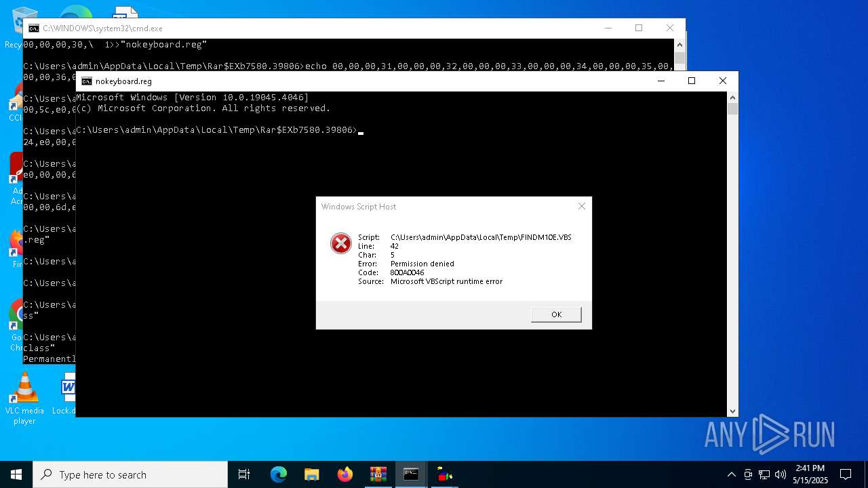Launch Firefox from the taskbar
This screenshot has height=488, width=868.
point(344,474)
